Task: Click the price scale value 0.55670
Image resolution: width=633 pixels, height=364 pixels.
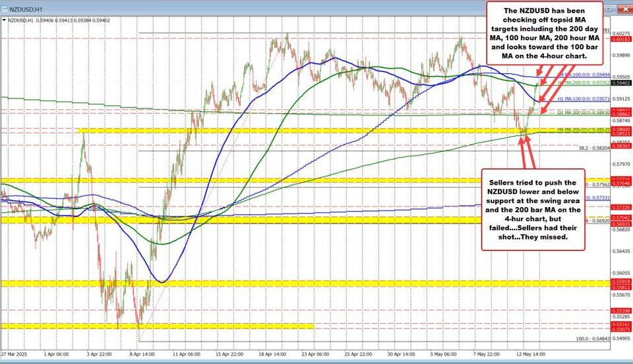Action: pos(621,295)
